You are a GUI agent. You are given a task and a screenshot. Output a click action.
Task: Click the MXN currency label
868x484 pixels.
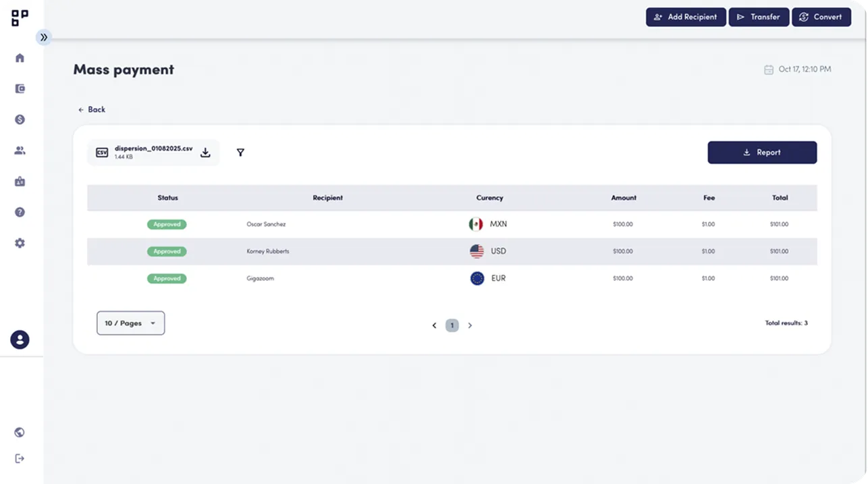[x=498, y=224]
